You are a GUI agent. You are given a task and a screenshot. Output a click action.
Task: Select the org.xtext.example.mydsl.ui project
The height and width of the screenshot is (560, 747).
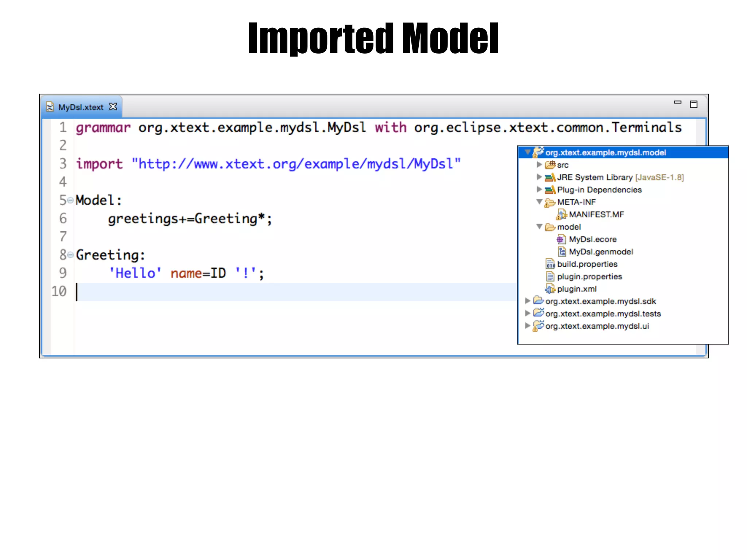[597, 326]
